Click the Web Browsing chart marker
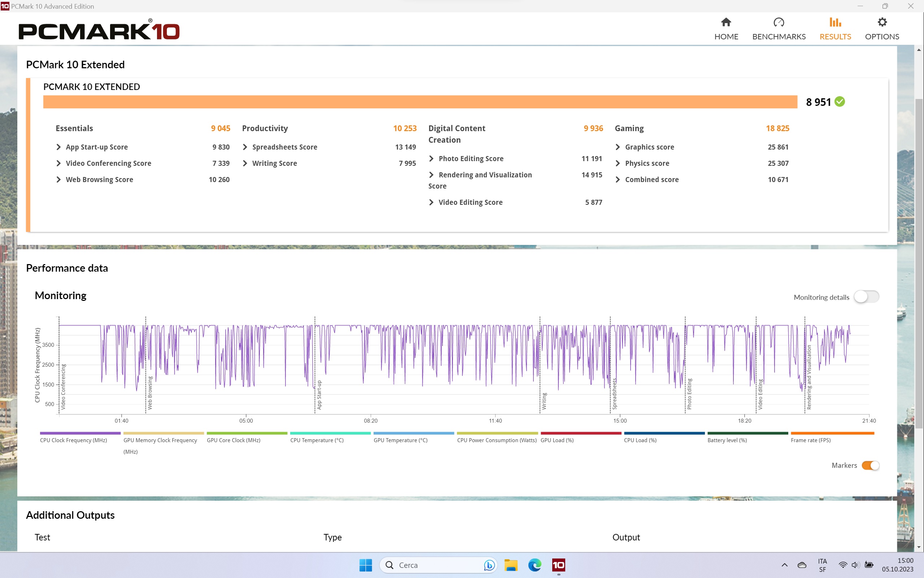 (x=150, y=393)
